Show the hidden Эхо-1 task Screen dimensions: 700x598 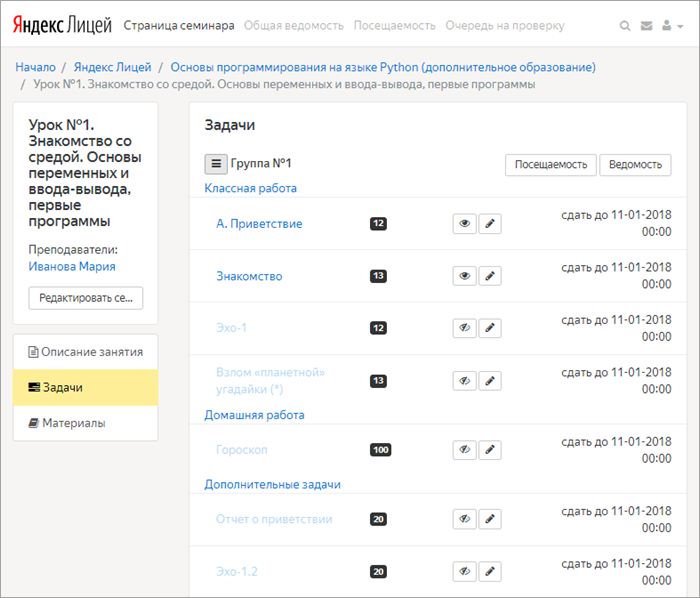[464, 328]
